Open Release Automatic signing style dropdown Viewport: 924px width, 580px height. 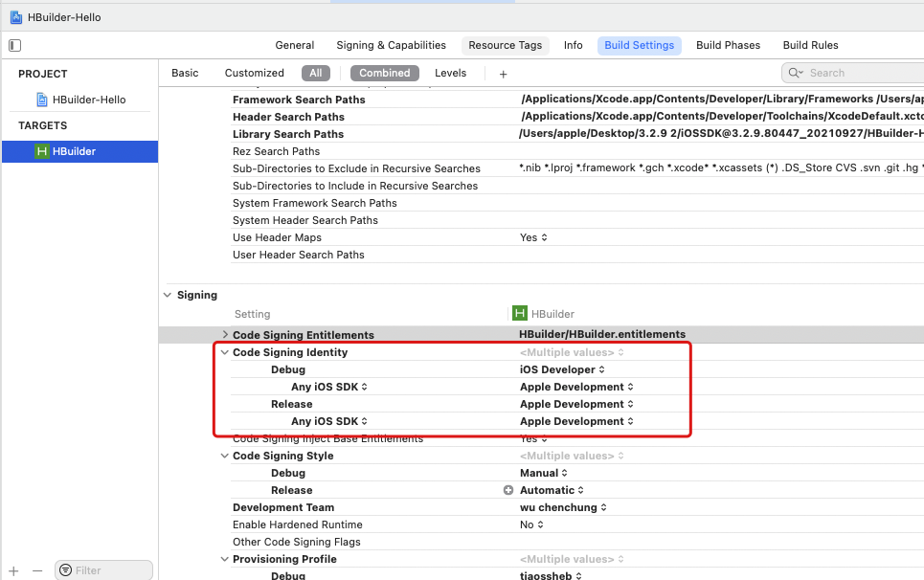point(552,490)
